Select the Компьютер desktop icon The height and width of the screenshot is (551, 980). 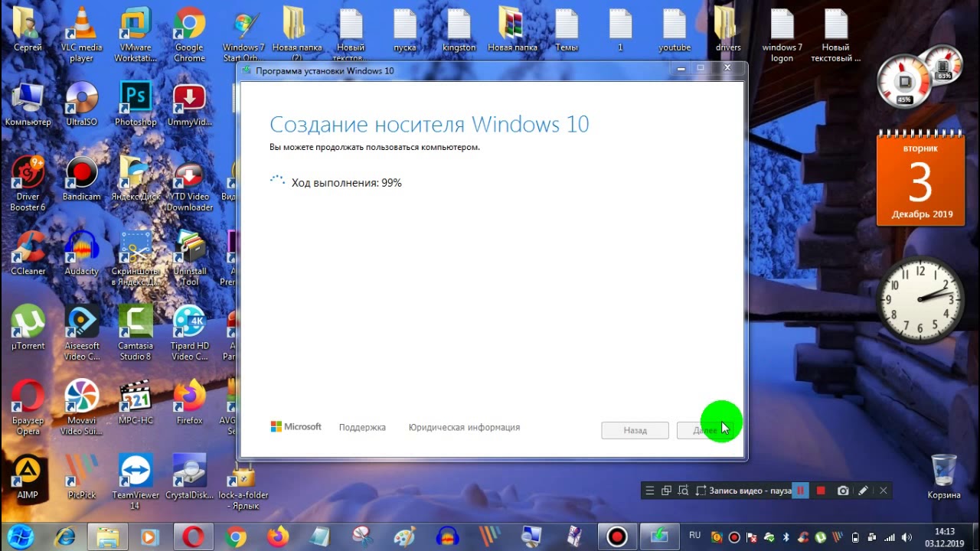click(28, 105)
